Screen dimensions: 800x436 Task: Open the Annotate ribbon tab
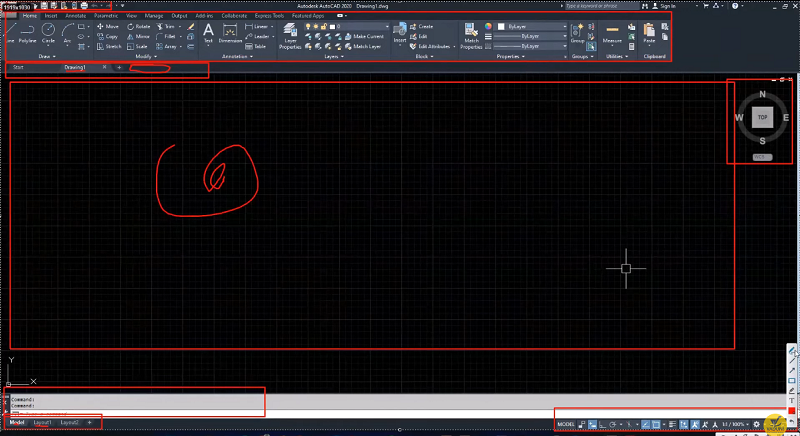pyautogui.click(x=76, y=16)
